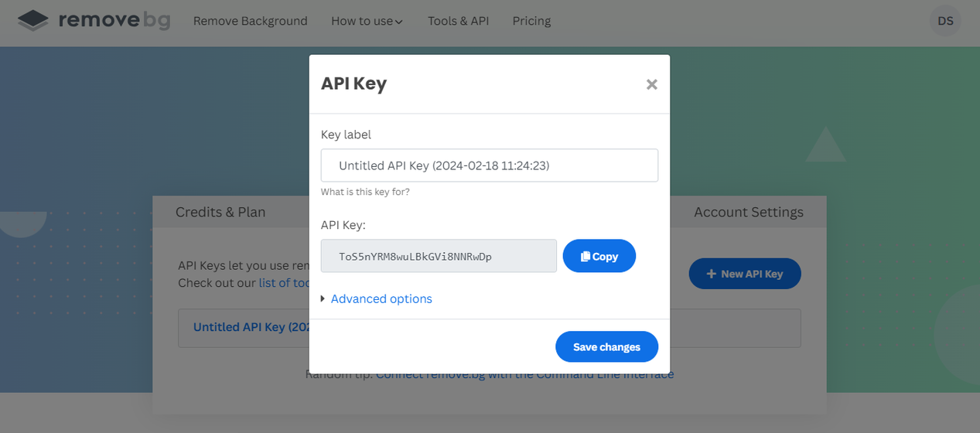Click the 'API Key' dialog title
The image size is (980, 433).
(353, 84)
